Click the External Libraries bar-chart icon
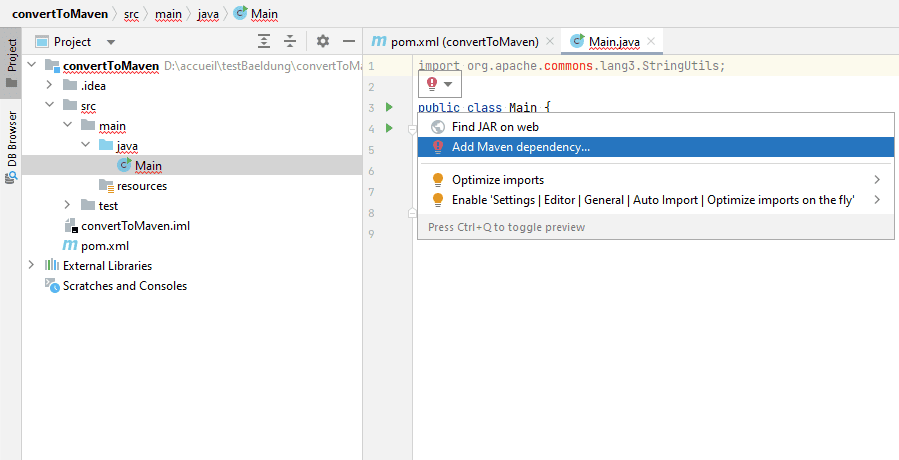 click(52, 266)
